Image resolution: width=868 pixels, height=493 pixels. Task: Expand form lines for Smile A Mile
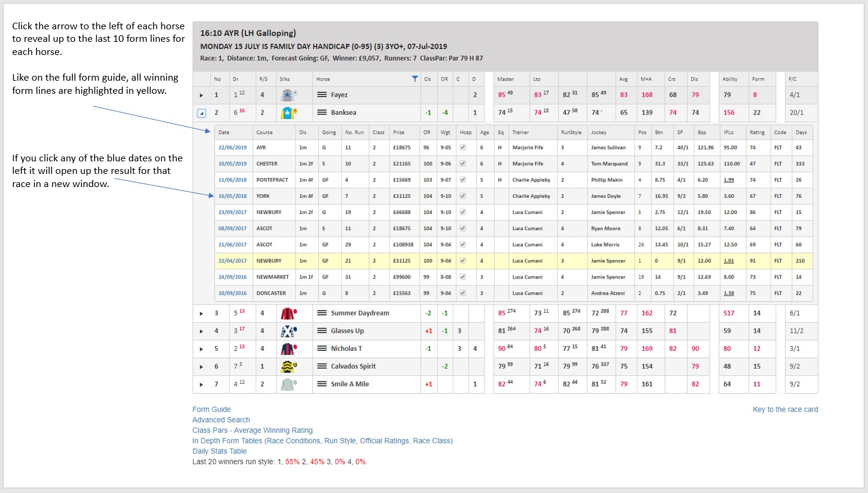pos(201,384)
